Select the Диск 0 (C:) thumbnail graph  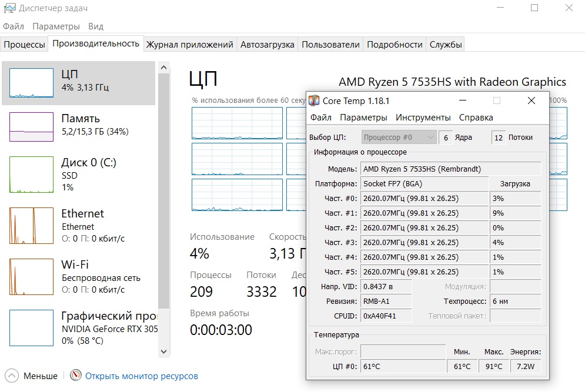31,175
